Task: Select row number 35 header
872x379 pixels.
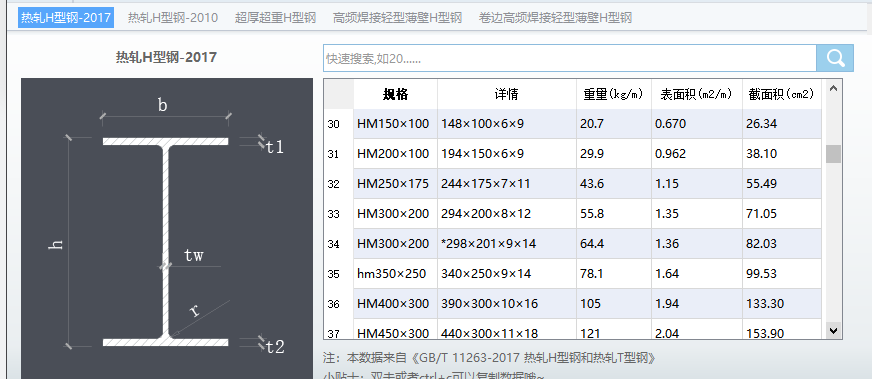Action: [339, 274]
